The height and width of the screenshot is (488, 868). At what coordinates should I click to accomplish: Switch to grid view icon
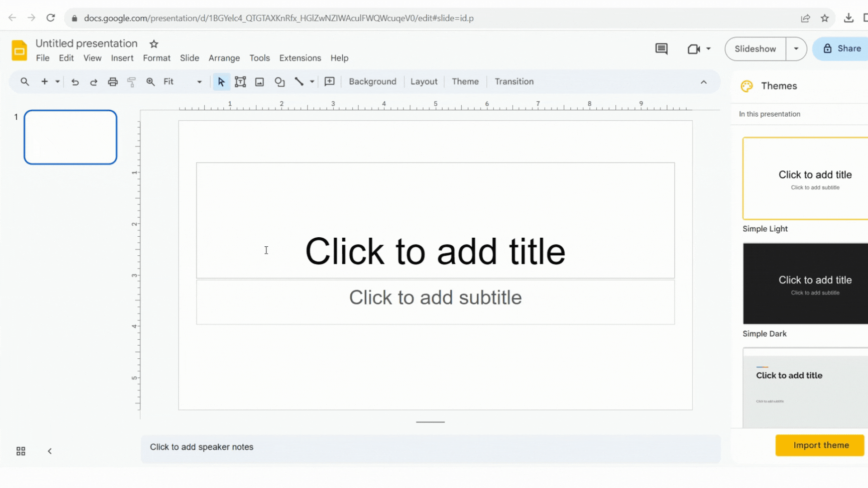coord(21,451)
